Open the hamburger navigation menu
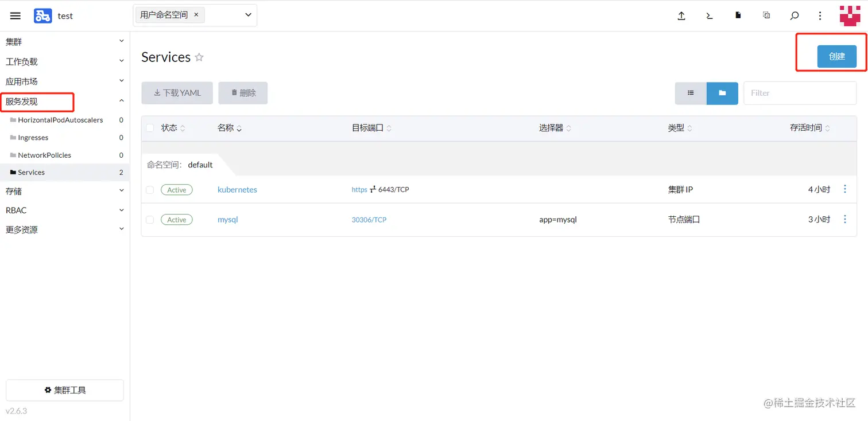Image resolution: width=868 pixels, height=421 pixels. pos(15,15)
